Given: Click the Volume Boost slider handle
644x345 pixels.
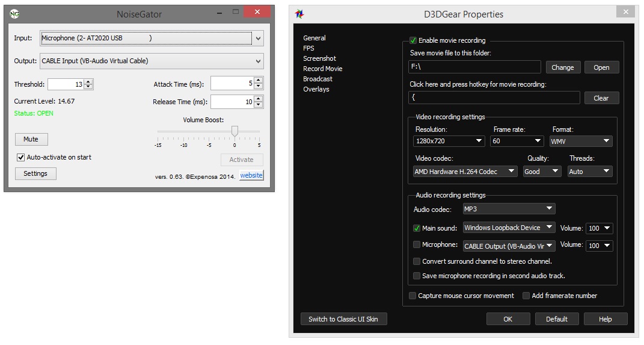Looking at the screenshot, I should pyautogui.click(x=235, y=131).
